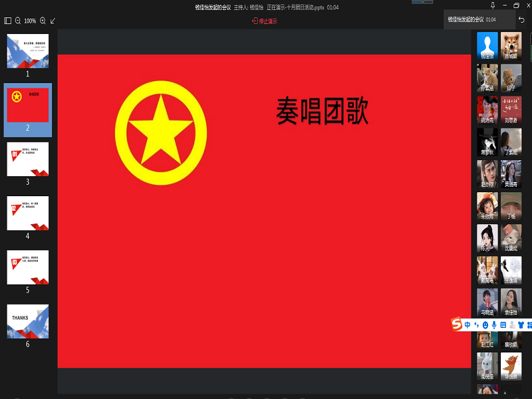The image size is (532, 399).
Task: Select the orange cat avatar participant
Action: pos(487,78)
